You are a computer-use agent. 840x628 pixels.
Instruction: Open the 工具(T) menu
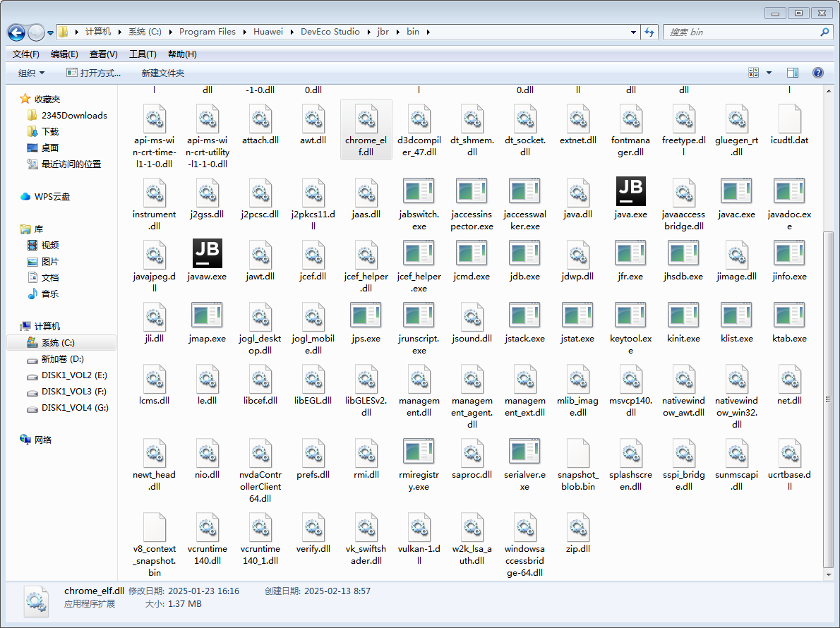[x=143, y=54]
